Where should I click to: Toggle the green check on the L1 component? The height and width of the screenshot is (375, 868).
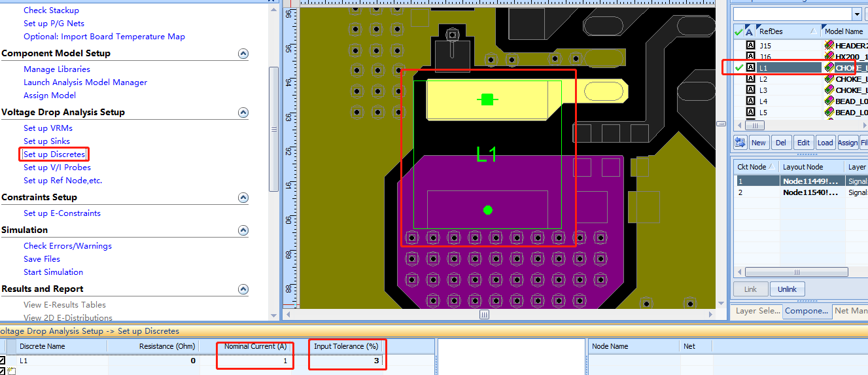[739, 67]
